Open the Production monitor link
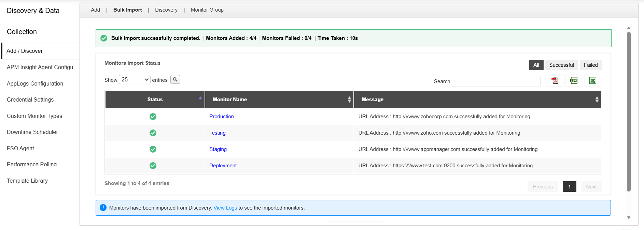644x230 pixels. pos(222,117)
